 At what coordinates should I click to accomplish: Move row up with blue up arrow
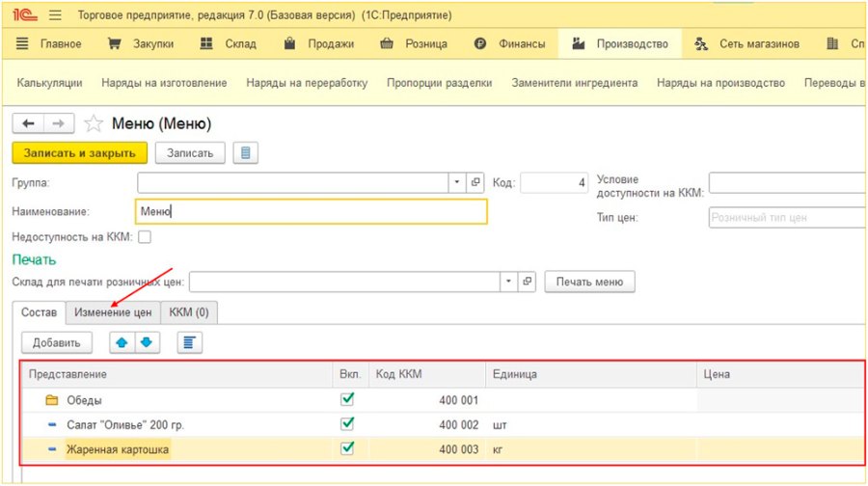[122, 342]
